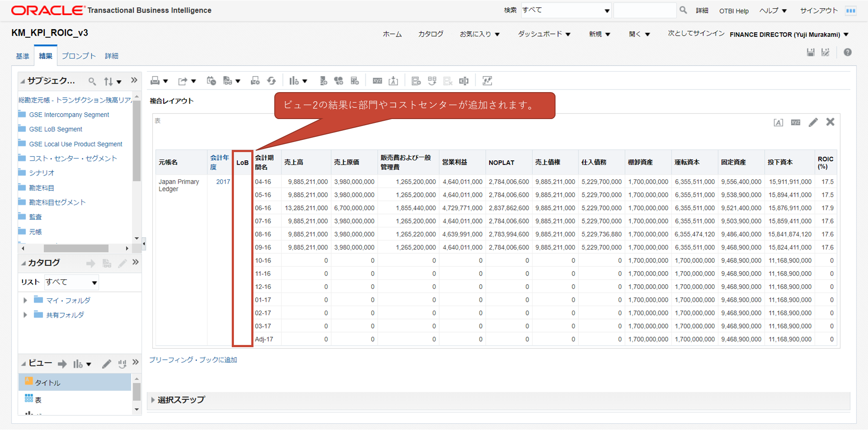868x431 pixels.
Task: Open the 新規 dropdown menu
Action: [599, 34]
